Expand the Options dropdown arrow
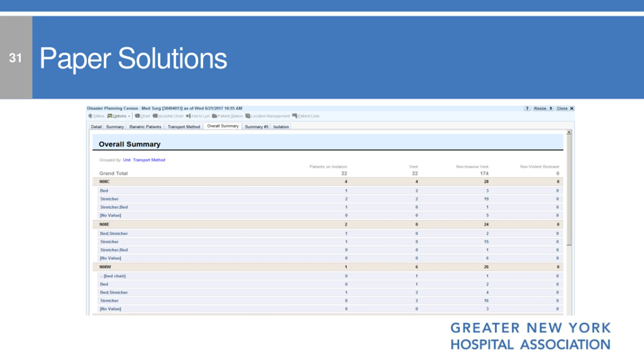This screenshot has height=362, width=644. (129, 116)
